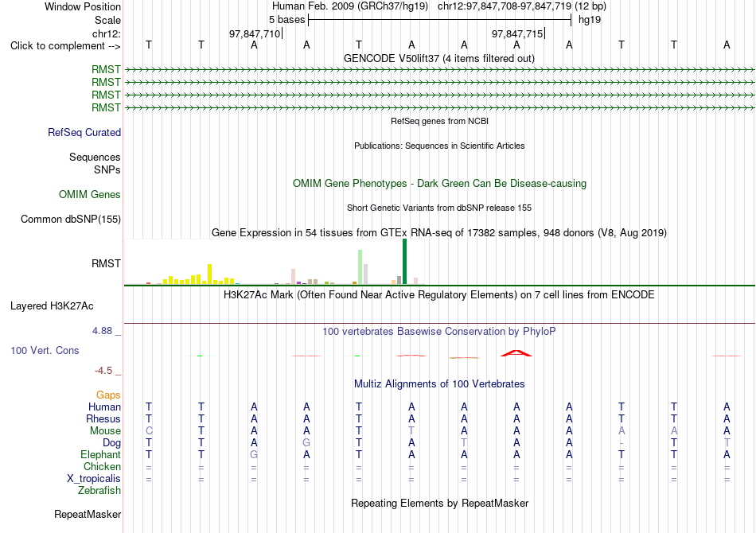Click 'Short Genetic Variants from dbSNP release 155'
The height and width of the screenshot is (533, 756).
439,208
